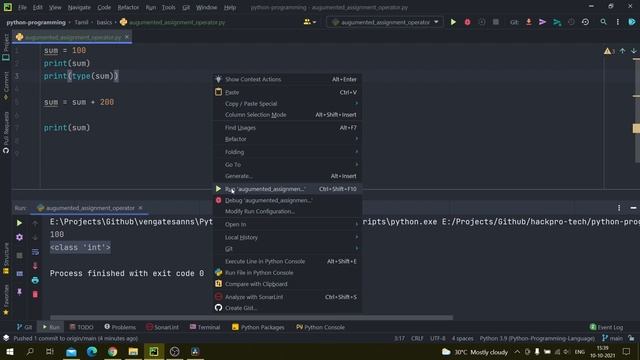Go to the next highlighted error arrow
The width and height of the screenshot is (640, 360).
tap(633, 51)
